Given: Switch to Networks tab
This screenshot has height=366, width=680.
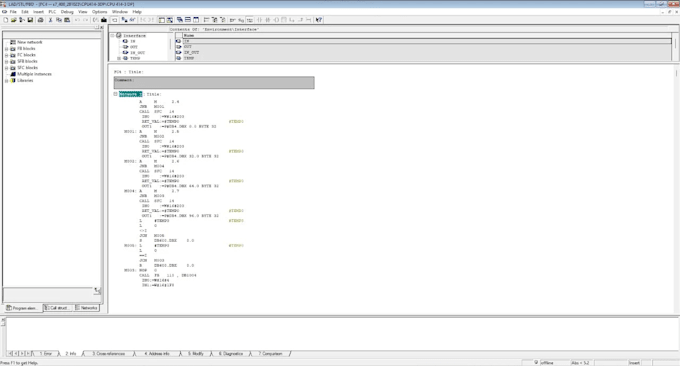Looking at the screenshot, I should click(87, 308).
